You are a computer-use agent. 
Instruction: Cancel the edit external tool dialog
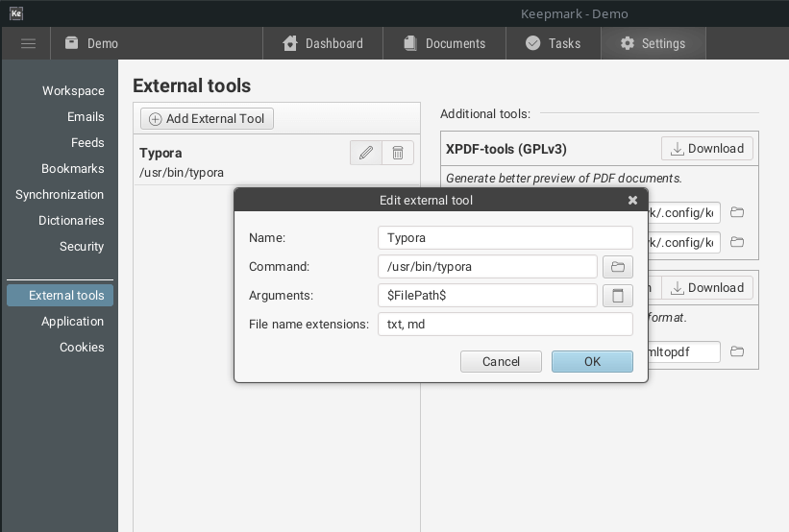tap(501, 361)
